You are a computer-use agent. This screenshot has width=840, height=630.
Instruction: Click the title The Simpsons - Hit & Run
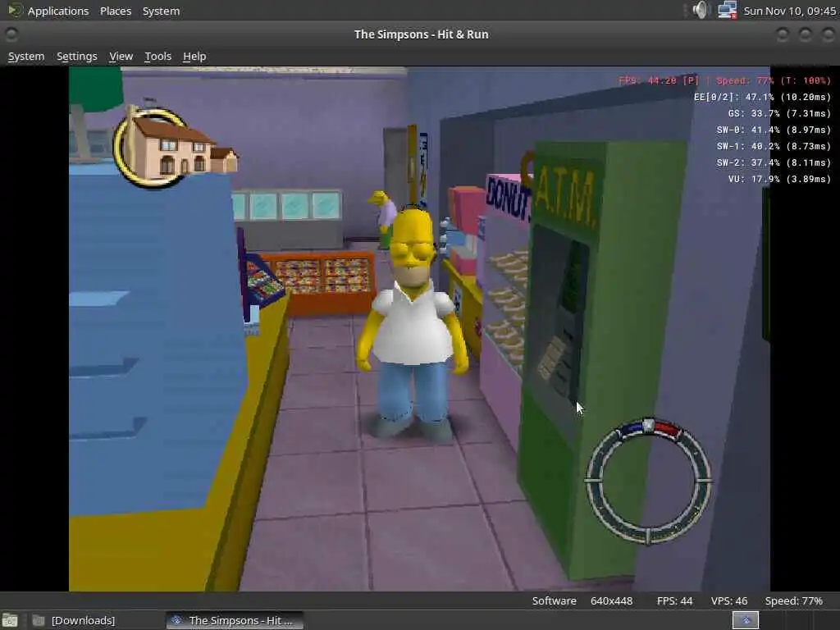point(421,34)
